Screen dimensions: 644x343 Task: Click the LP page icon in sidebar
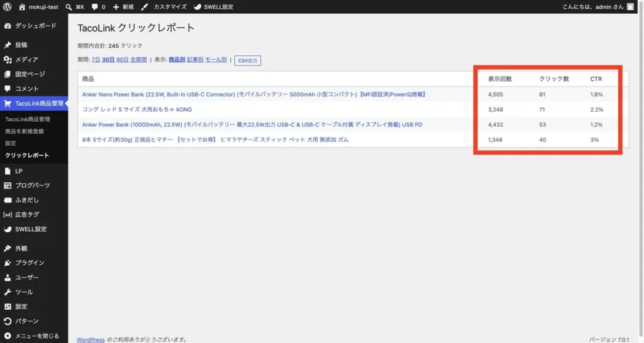tap(8, 171)
